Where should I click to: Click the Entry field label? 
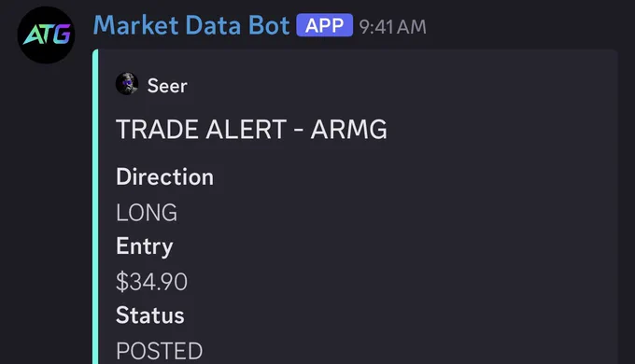point(145,246)
